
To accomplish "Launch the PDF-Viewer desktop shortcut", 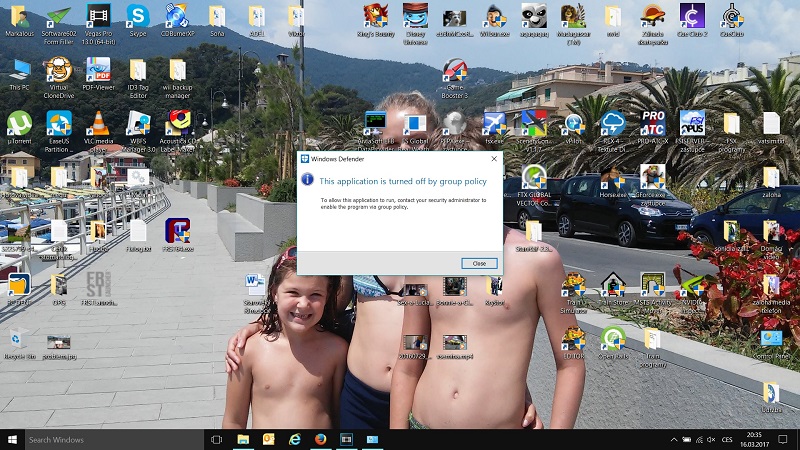I will point(98,69).
